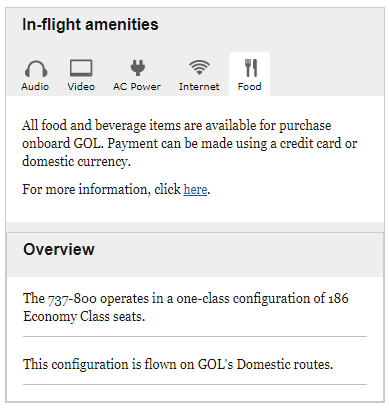Select the fork and knife Food icon
The width and height of the screenshot is (390, 409).
pos(251,68)
